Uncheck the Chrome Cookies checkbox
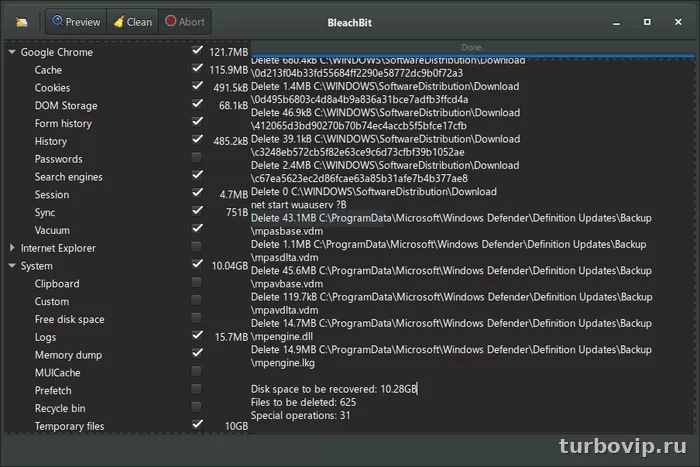This screenshot has height=467, width=700. point(196,86)
